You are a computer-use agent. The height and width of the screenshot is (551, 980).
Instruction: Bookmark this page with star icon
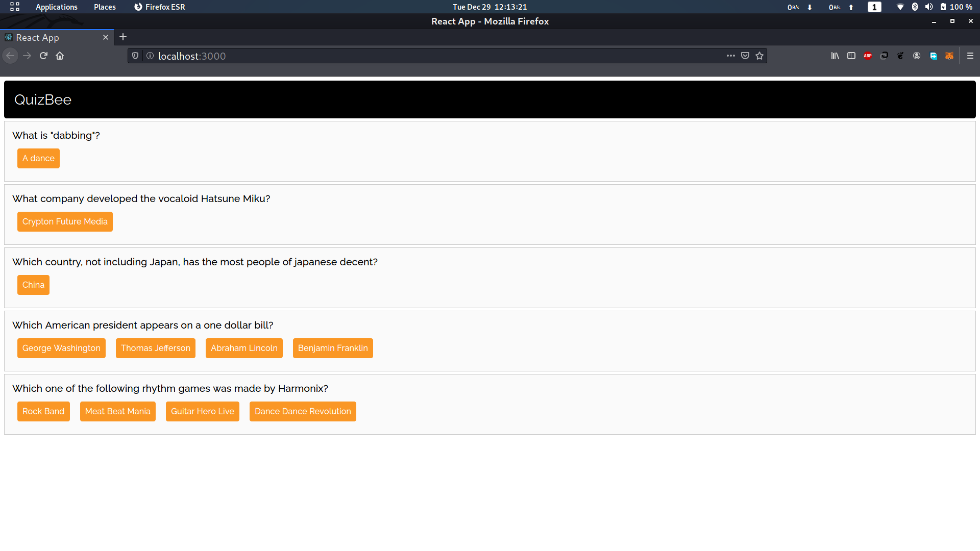[x=759, y=56]
